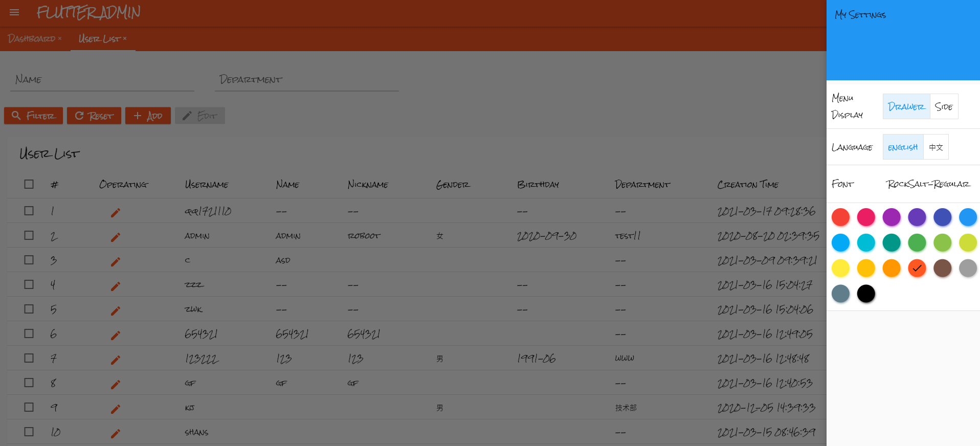Pick the indigo color swatch
Image resolution: width=980 pixels, height=446 pixels.
(x=943, y=217)
